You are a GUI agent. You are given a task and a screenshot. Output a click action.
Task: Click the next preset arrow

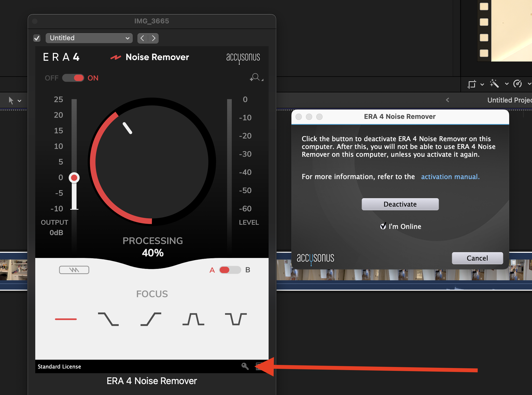pos(154,38)
